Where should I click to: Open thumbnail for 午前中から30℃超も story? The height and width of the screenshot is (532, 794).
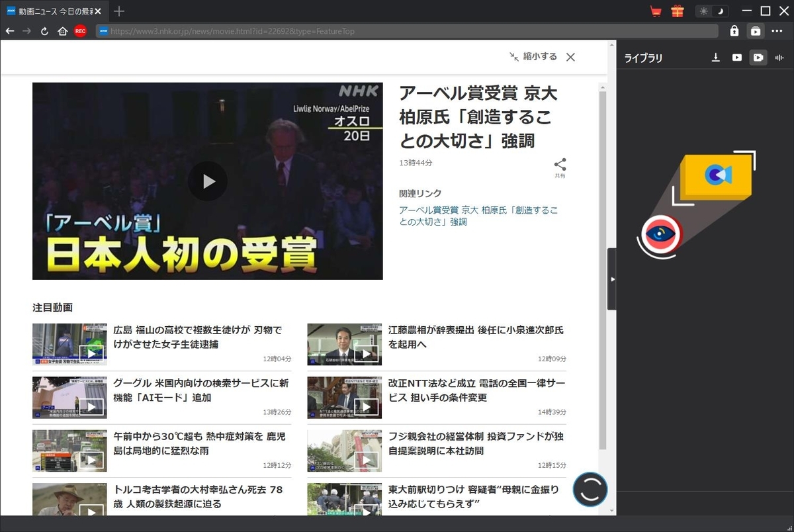69,451
